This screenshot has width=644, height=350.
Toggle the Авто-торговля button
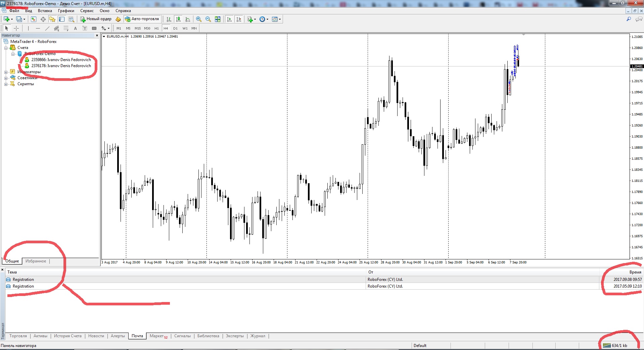[142, 19]
